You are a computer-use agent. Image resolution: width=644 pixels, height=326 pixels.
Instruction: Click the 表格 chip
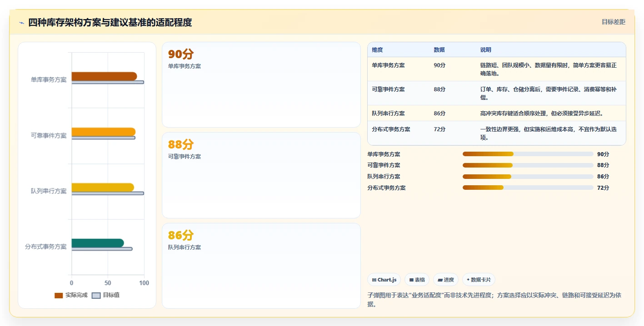click(x=417, y=280)
